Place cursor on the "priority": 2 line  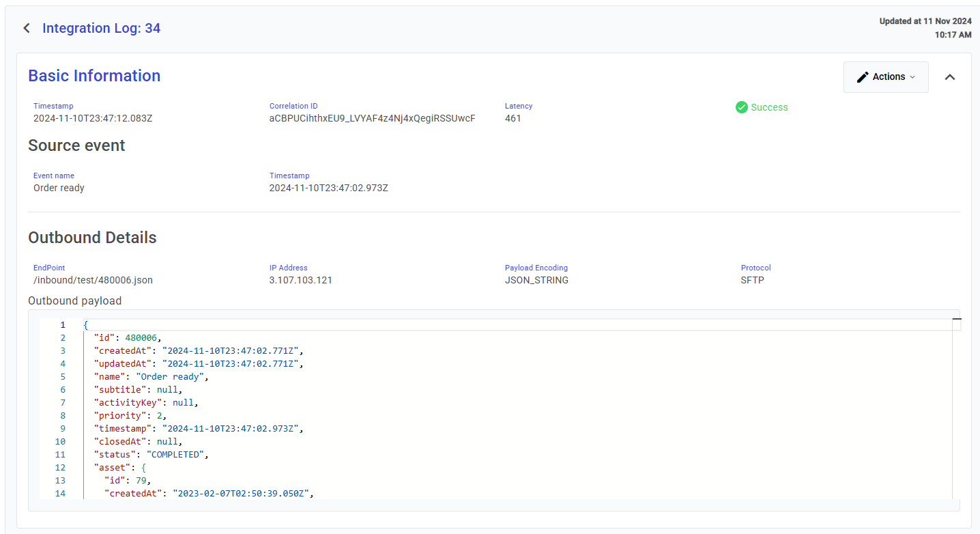point(130,415)
